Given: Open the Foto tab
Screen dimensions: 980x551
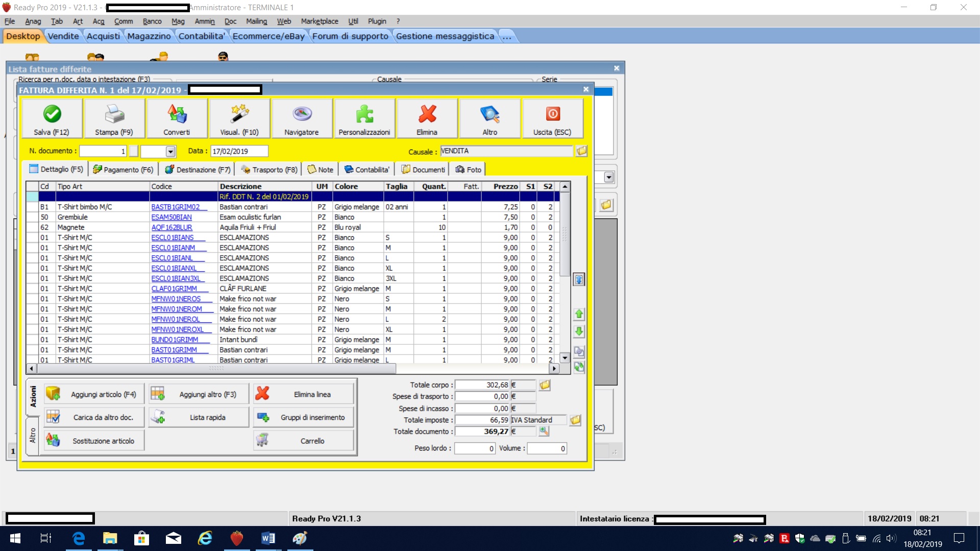Looking at the screenshot, I should [468, 169].
